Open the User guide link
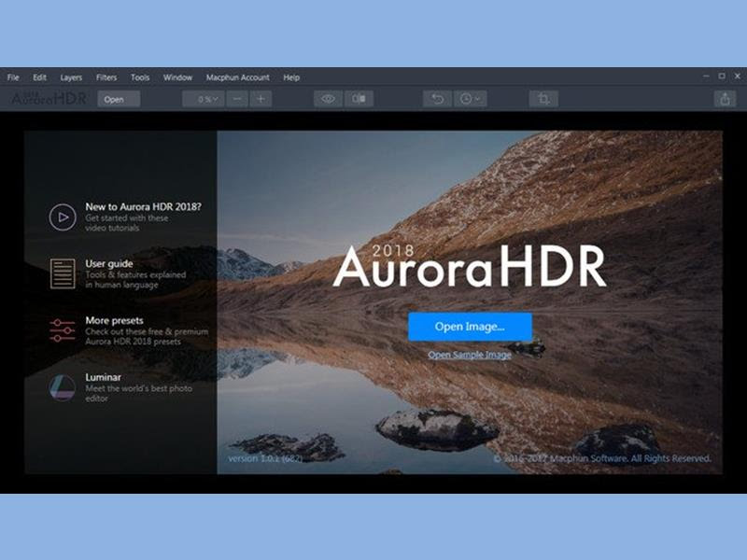Screen dimensions: 747x560 click(135, 273)
